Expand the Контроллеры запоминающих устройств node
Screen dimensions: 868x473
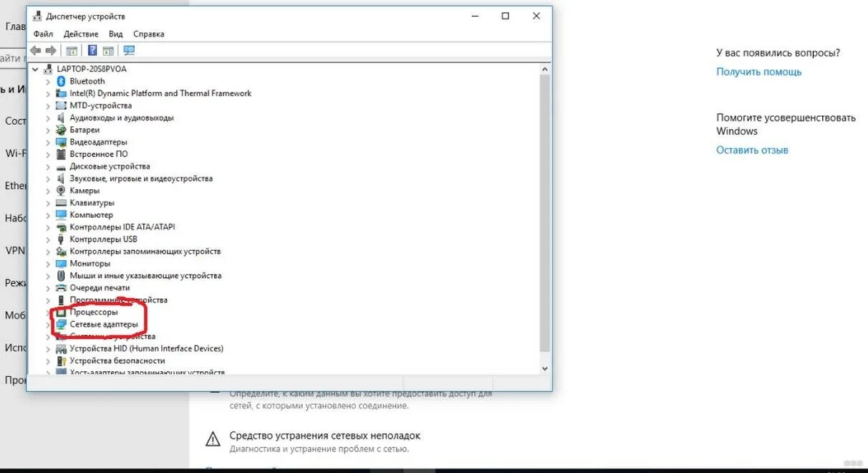[x=48, y=252]
